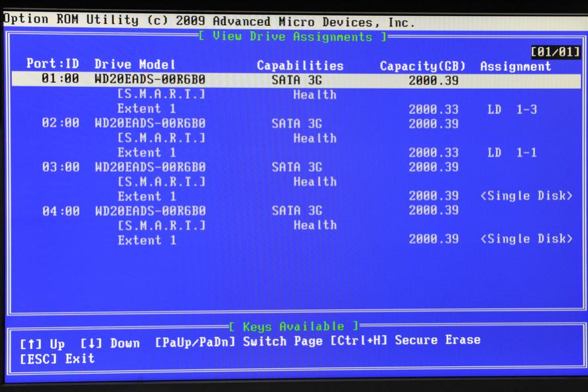Click the Up arrow key hint
588x392 pixels.
point(42,344)
